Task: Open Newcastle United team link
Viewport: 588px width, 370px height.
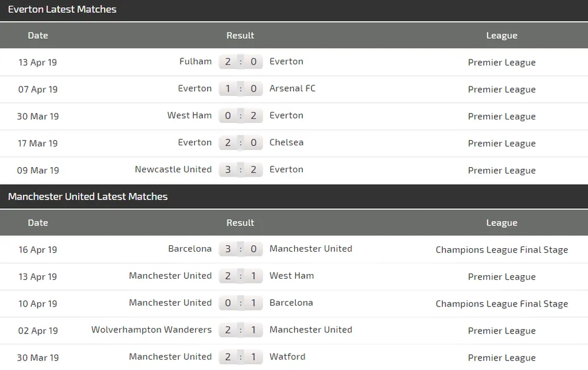Action: pos(173,169)
